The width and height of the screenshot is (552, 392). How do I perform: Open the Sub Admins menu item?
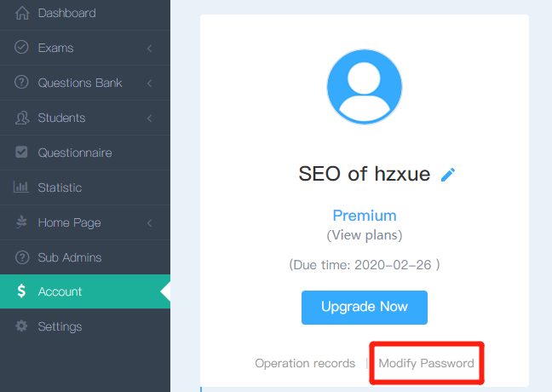pyautogui.click(x=85, y=257)
